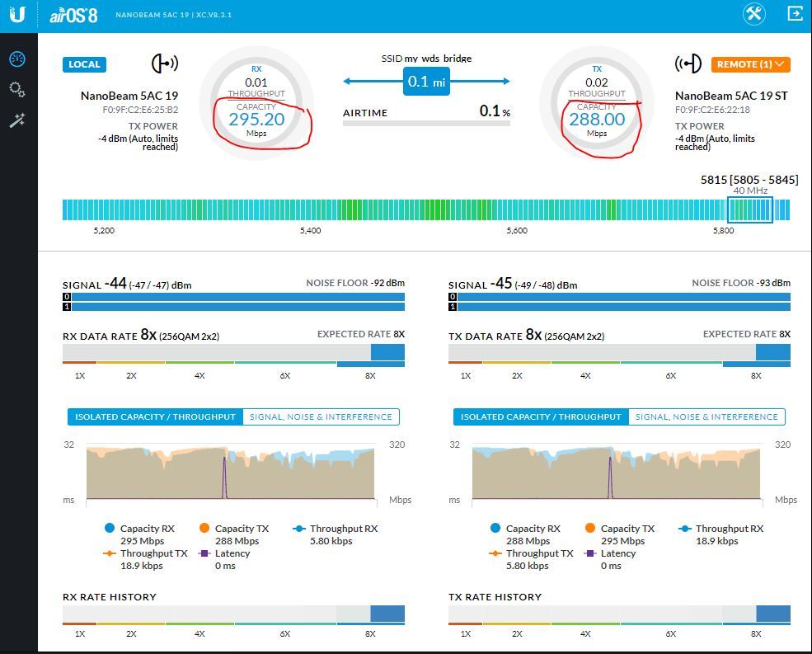Viewport: 812px width, 654px height.
Task: Open the Settings gear icon in sidebar
Action: (x=17, y=89)
